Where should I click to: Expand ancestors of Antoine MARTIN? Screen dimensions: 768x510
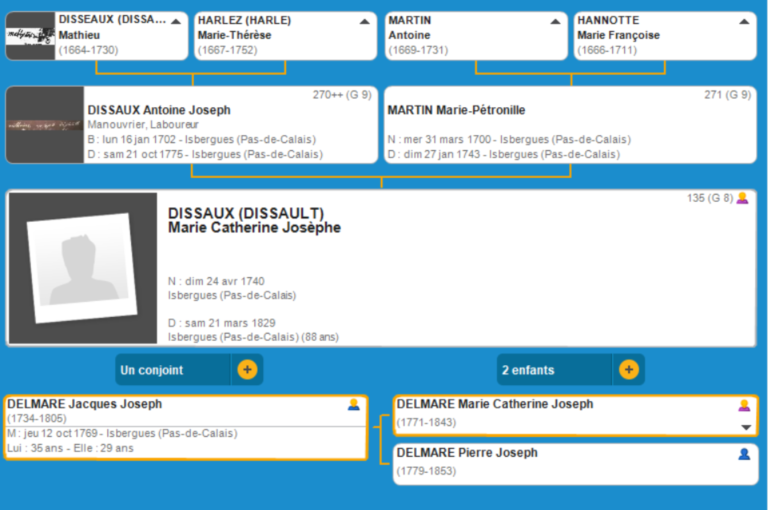(x=554, y=21)
